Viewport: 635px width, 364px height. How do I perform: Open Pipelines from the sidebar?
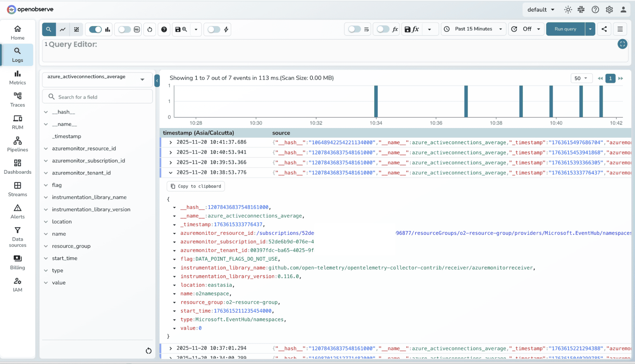[17, 144]
